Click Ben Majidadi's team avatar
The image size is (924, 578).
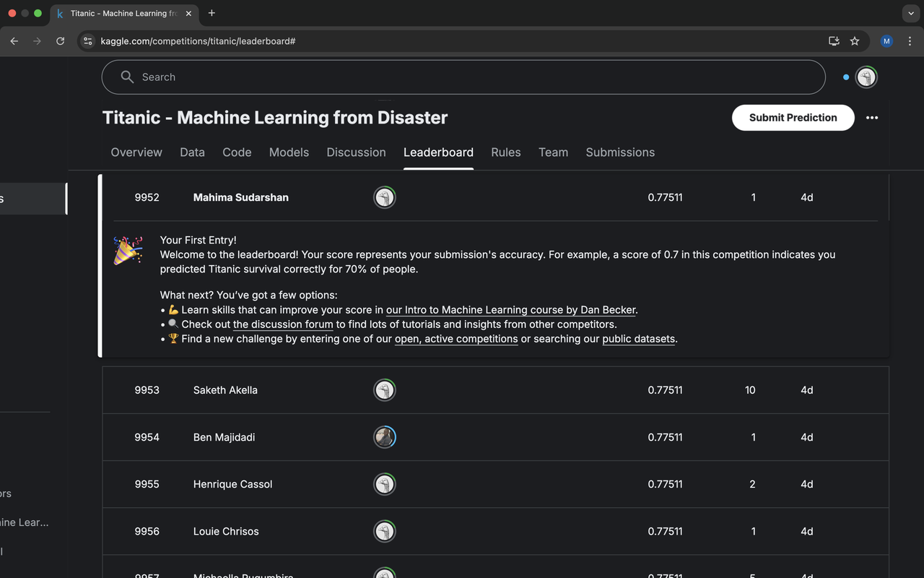coord(385,437)
